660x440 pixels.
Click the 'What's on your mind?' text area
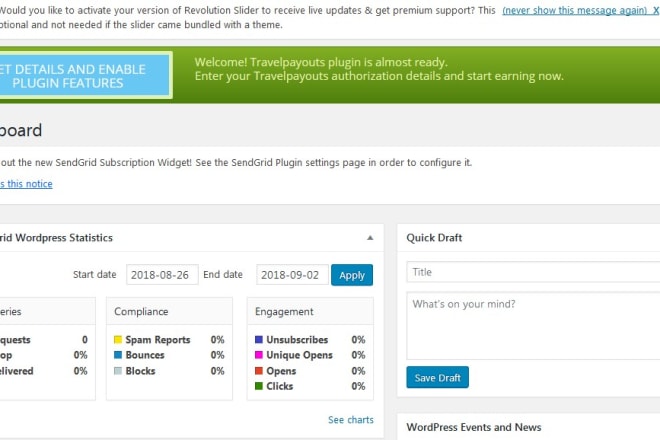click(x=533, y=326)
